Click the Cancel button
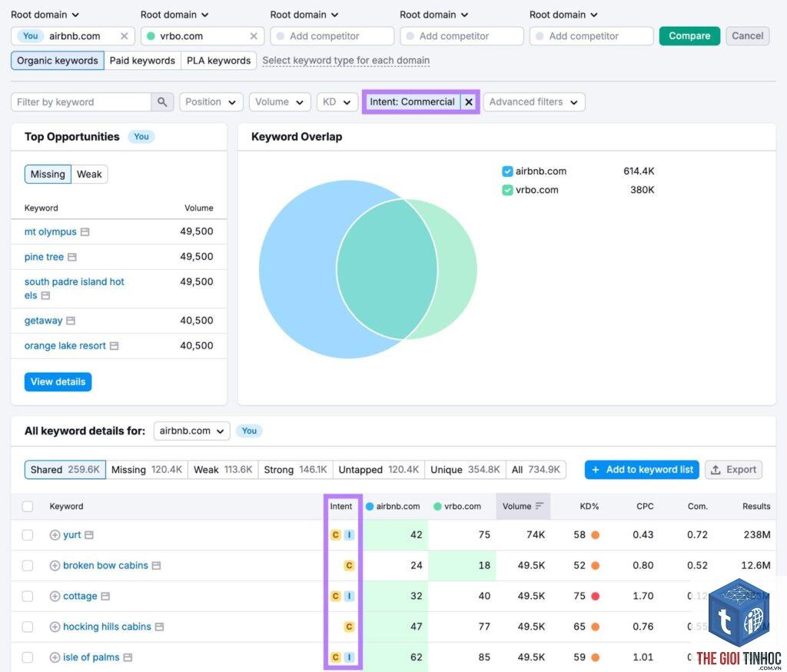 747,36
